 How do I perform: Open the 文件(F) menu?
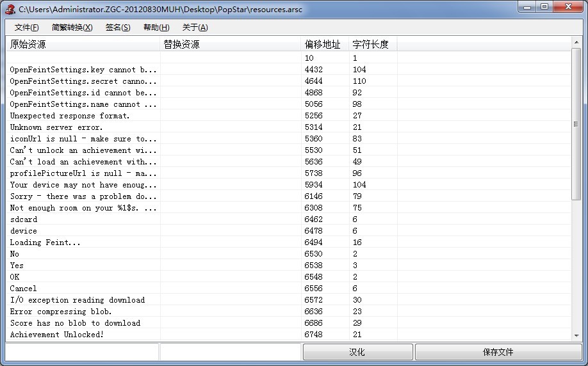coord(27,28)
